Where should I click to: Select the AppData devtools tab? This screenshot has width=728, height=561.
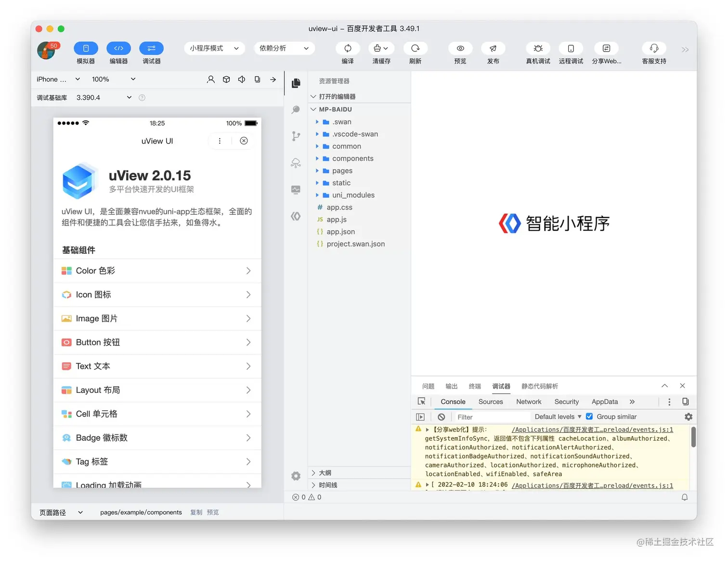coord(605,402)
